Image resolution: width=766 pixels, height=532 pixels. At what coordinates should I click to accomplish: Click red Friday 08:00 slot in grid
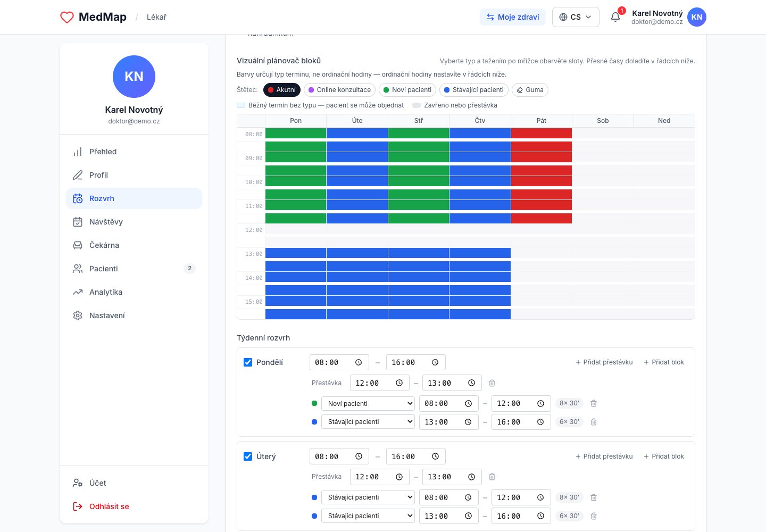pyautogui.click(x=542, y=134)
